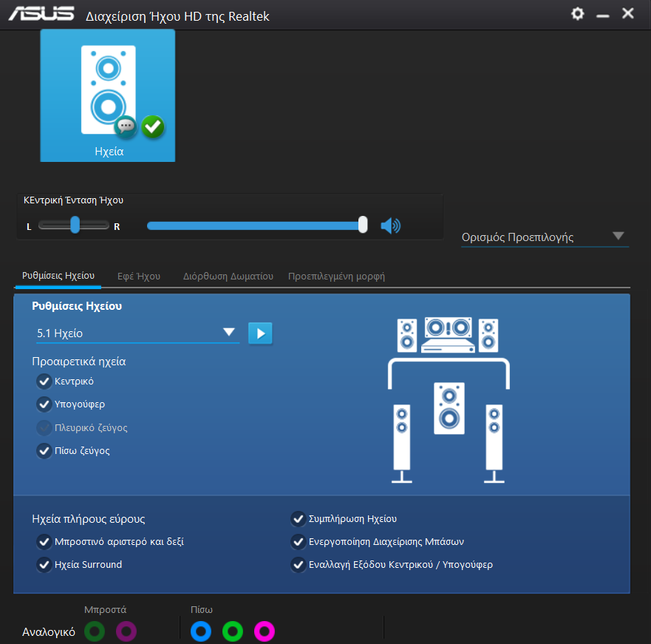Select the Ηχεία speakers device tile
Viewport: 651px width, 644px height.
coord(108,95)
